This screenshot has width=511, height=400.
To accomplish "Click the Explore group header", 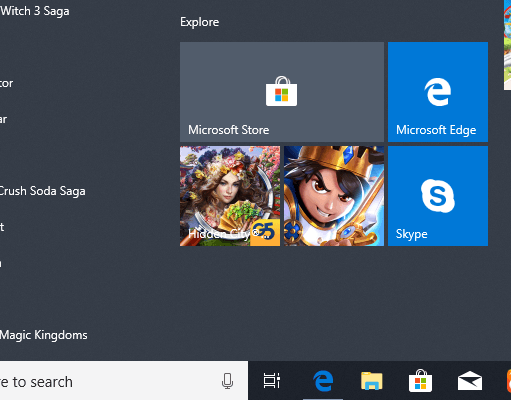I will click(x=200, y=22).
